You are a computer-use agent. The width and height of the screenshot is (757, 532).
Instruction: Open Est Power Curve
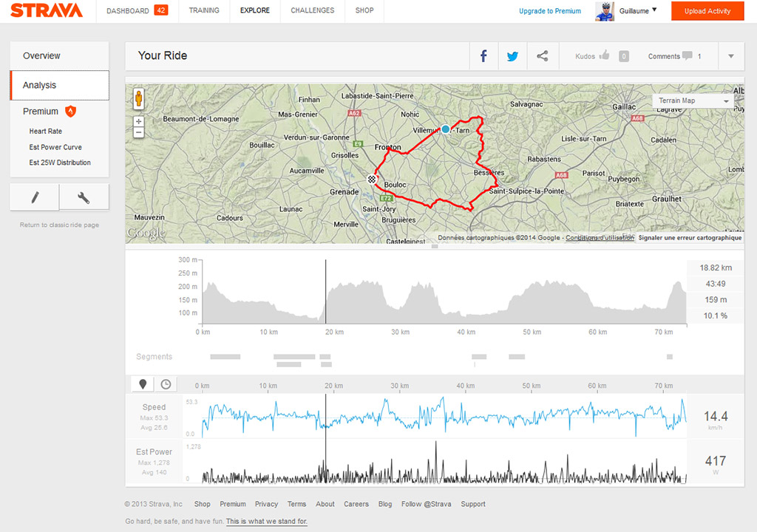click(x=55, y=147)
